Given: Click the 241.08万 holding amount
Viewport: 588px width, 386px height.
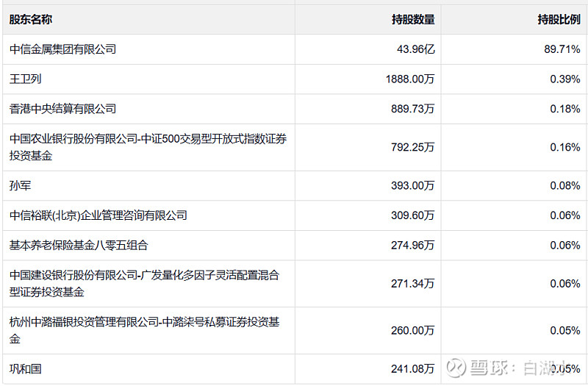Looking at the screenshot, I should (x=412, y=369).
